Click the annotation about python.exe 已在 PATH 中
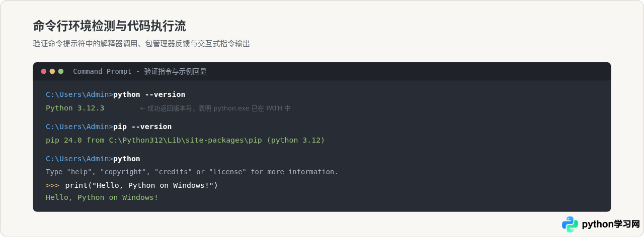The image size is (644, 237). pyautogui.click(x=215, y=108)
